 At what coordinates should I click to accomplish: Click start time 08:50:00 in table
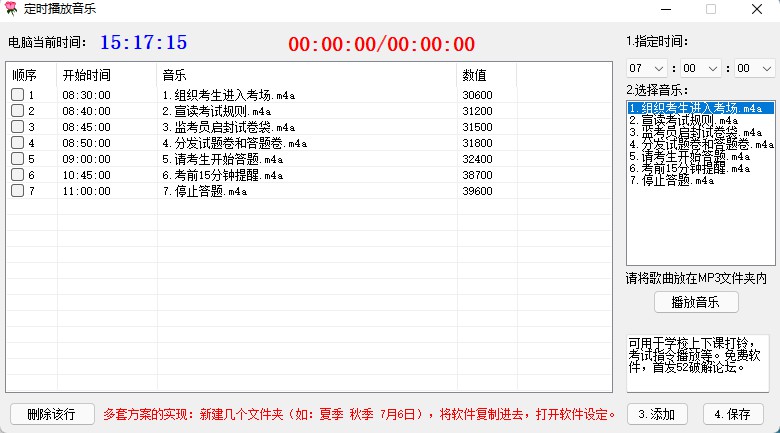[x=87, y=143]
